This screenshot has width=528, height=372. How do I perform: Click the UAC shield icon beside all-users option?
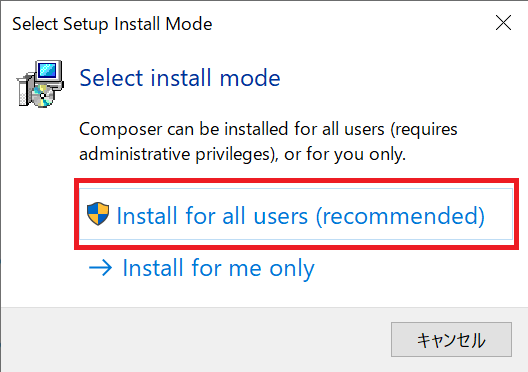98,214
